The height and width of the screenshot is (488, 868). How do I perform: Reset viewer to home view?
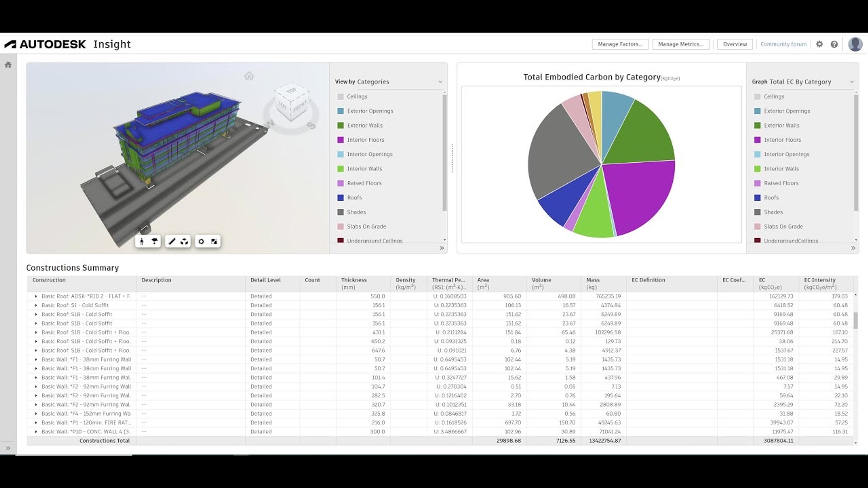click(x=249, y=76)
